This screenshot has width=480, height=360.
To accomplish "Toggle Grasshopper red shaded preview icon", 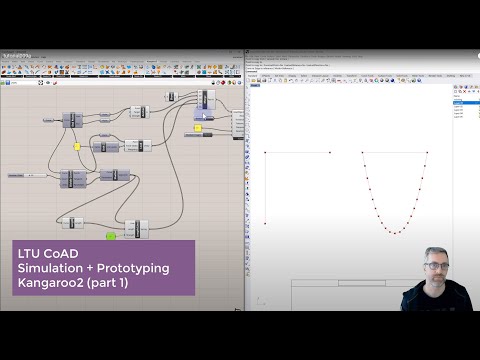I will (x=223, y=83).
